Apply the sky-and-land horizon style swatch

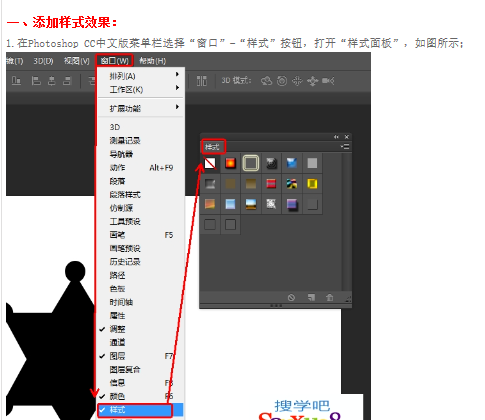(251, 204)
